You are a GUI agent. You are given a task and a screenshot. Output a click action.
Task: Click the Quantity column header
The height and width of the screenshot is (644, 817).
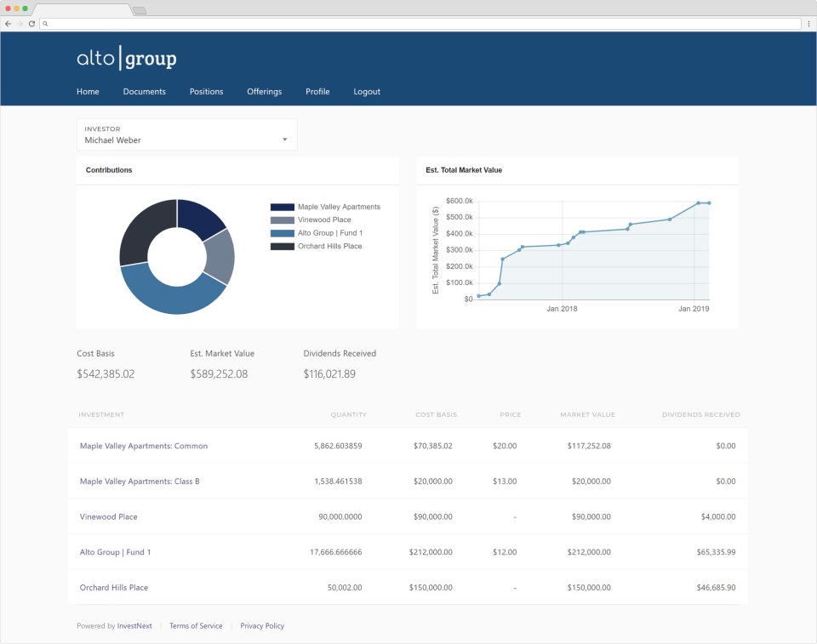click(x=349, y=415)
